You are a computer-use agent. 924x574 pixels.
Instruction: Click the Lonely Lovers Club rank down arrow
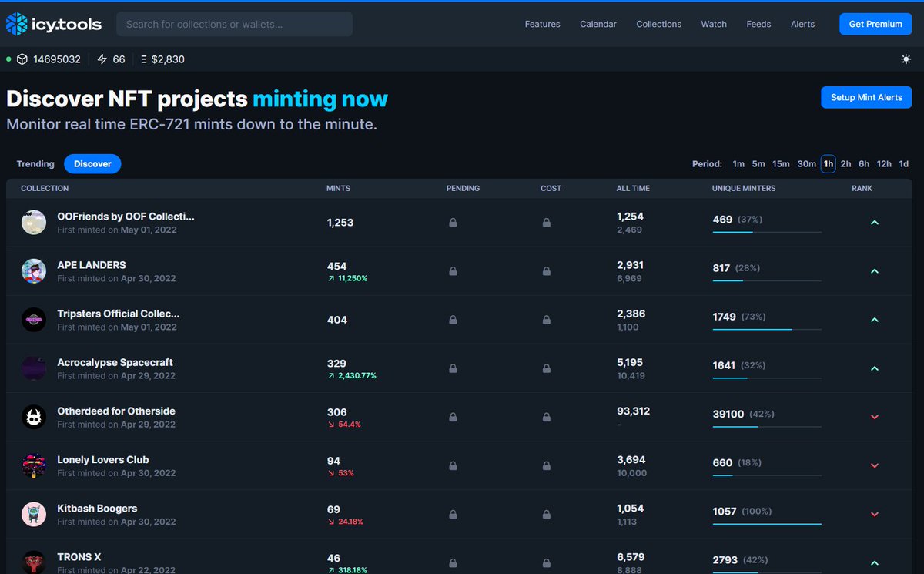click(x=874, y=465)
